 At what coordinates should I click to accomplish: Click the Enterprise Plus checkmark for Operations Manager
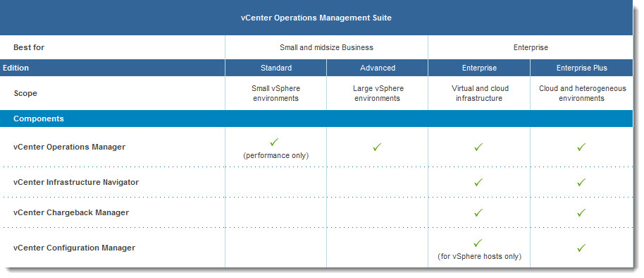581,147
